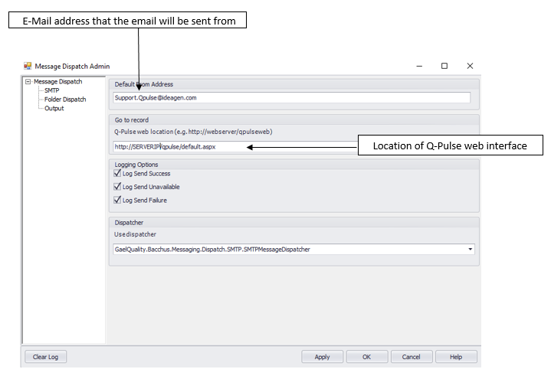The height and width of the screenshot is (392, 551).
Task: Click the Dispatcher group header
Action: click(129, 223)
